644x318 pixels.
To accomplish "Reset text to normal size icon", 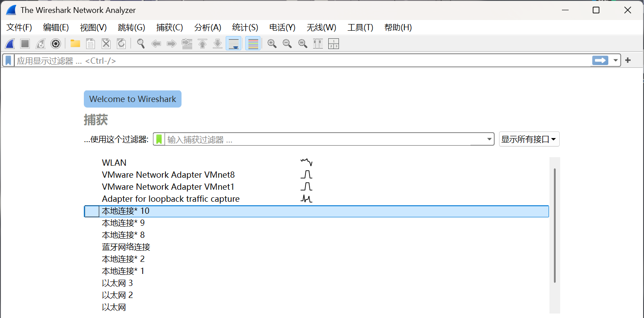I will (x=303, y=44).
